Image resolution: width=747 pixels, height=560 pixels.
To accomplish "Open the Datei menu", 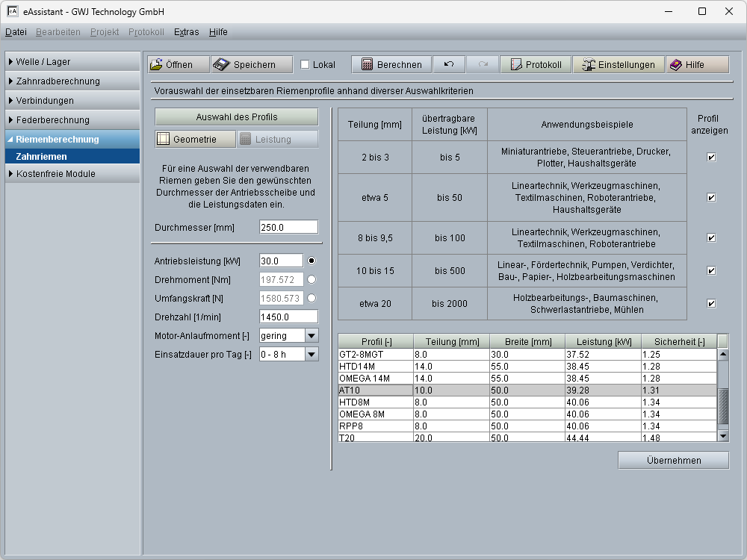I will [x=16, y=32].
